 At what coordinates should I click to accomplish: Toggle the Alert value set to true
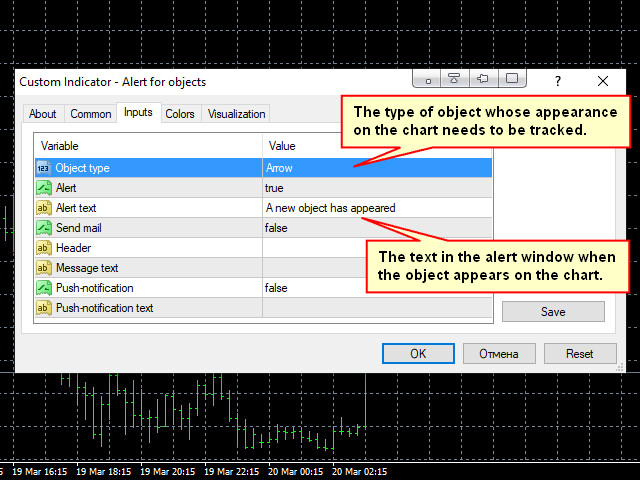coord(274,188)
